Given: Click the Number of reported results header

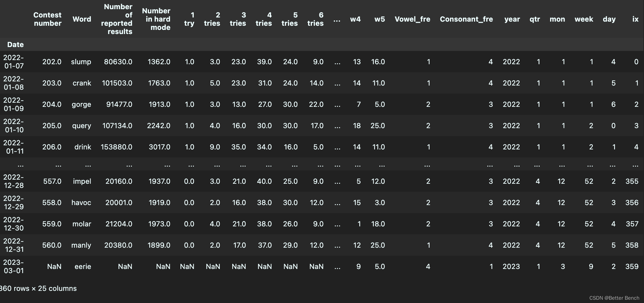Looking at the screenshot, I should coord(117,19).
